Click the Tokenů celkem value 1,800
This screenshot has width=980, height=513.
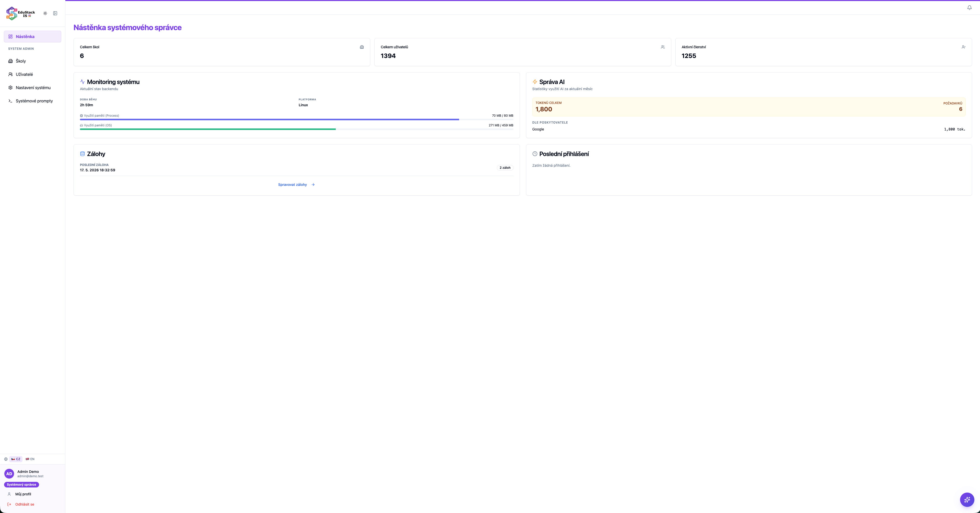(544, 109)
